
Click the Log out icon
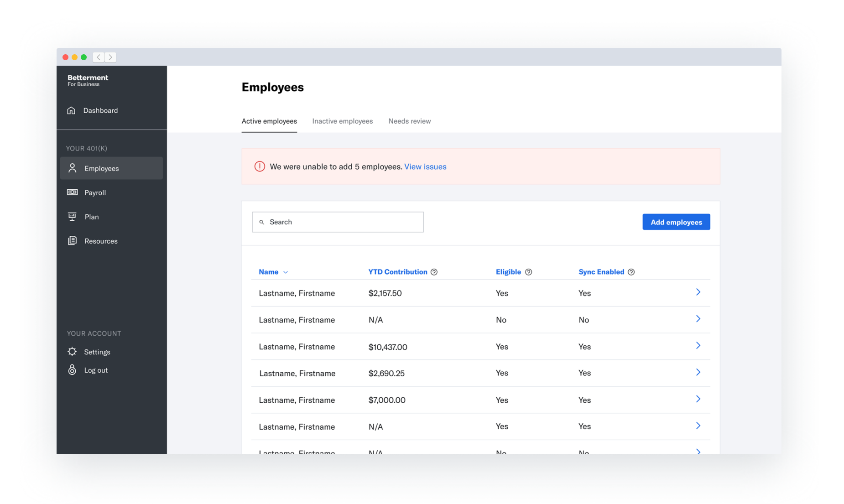click(x=72, y=369)
